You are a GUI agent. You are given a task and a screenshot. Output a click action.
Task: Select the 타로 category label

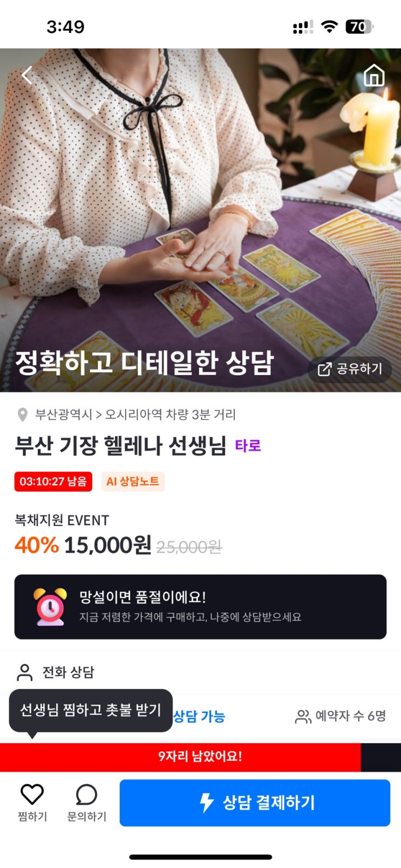[248, 446]
